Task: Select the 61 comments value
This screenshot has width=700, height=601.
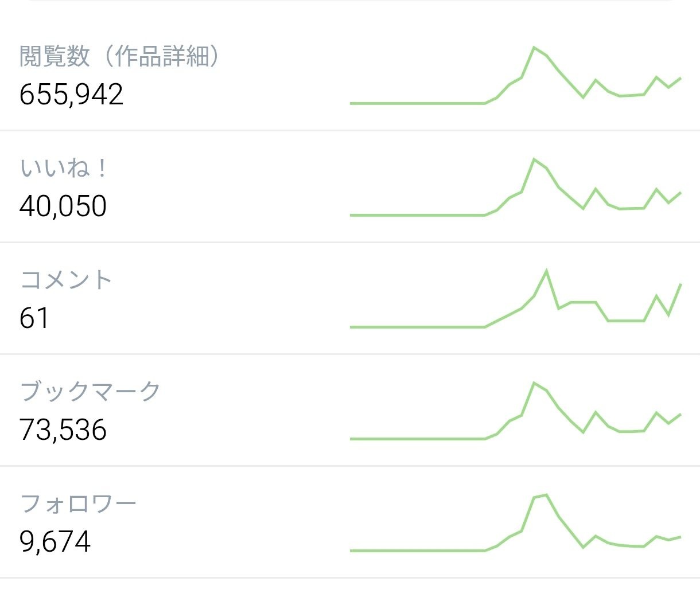Action: click(34, 318)
